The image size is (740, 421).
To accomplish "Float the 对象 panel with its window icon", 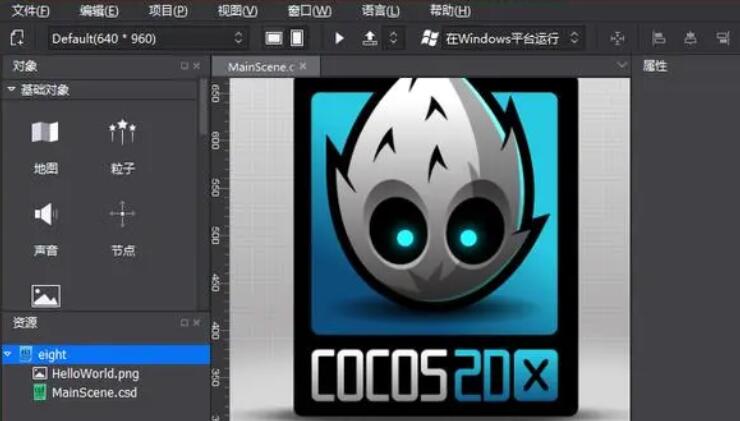I will pyautogui.click(x=185, y=66).
